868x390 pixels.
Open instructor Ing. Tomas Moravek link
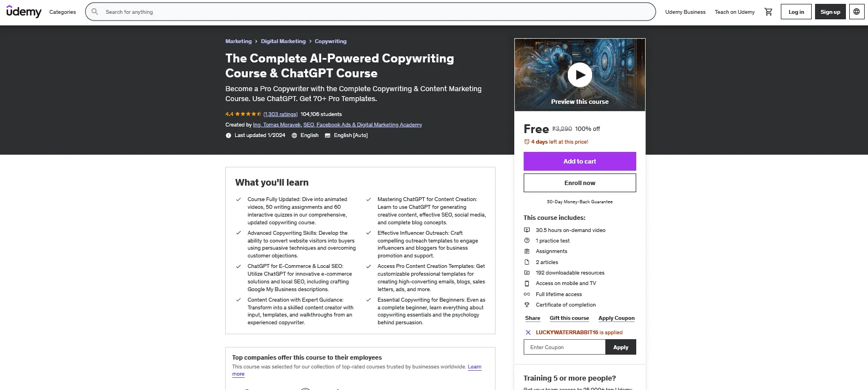coord(277,125)
